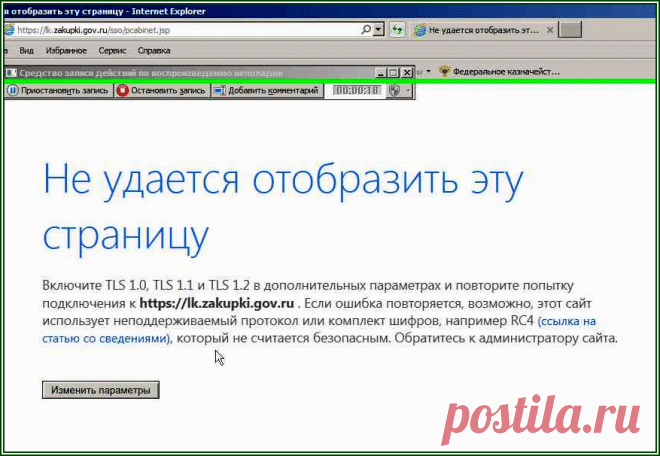Click the magnifier search icon in address bar
The width and height of the screenshot is (660, 456).
tap(366, 30)
